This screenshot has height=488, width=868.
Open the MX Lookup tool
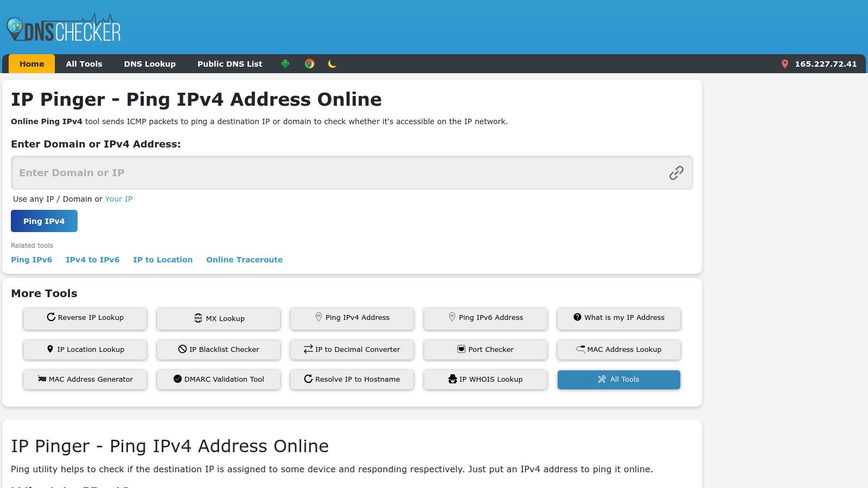click(218, 318)
